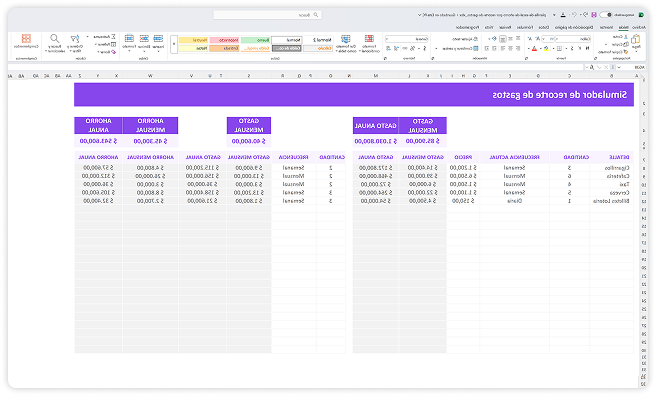656x396 pixels.
Task: Expand the cell styles gallery arrow
Action: click(x=174, y=44)
